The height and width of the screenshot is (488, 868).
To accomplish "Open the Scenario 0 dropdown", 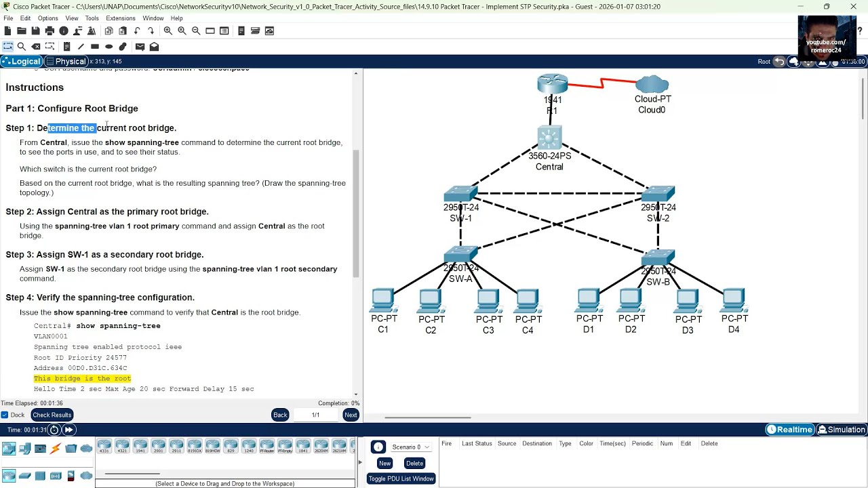I will coord(411,447).
